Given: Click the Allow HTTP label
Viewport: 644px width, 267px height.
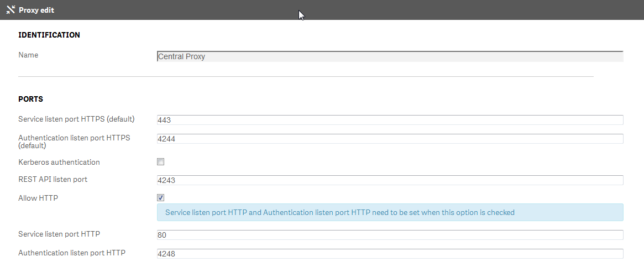Looking at the screenshot, I should (38, 198).
